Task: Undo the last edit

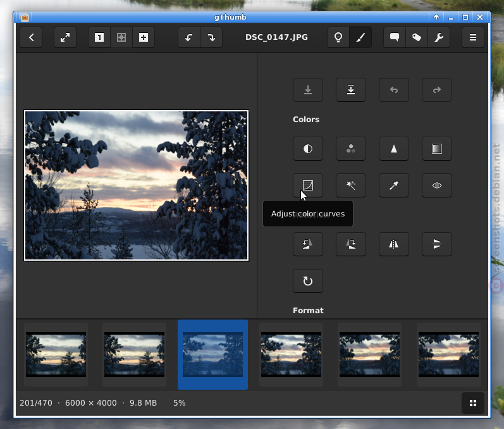Action: tap(394, 90)
